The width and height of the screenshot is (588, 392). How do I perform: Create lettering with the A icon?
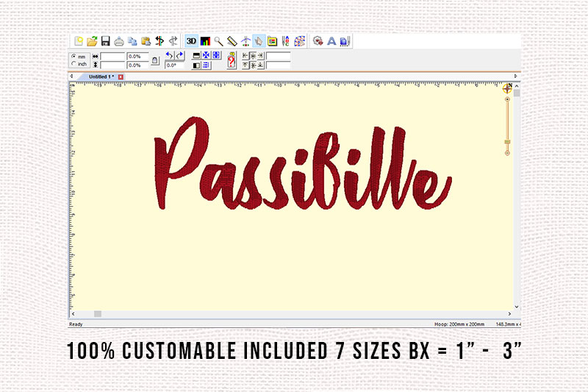pos(331,41)
